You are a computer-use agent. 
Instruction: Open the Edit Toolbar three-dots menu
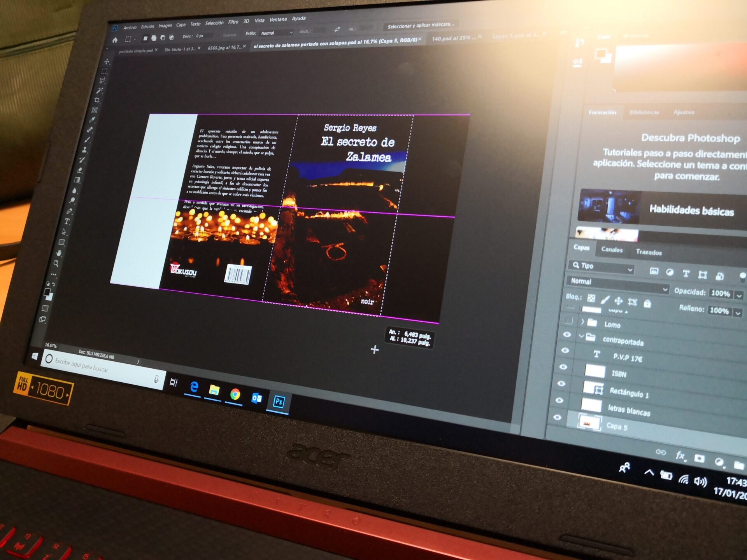[54, 275]
